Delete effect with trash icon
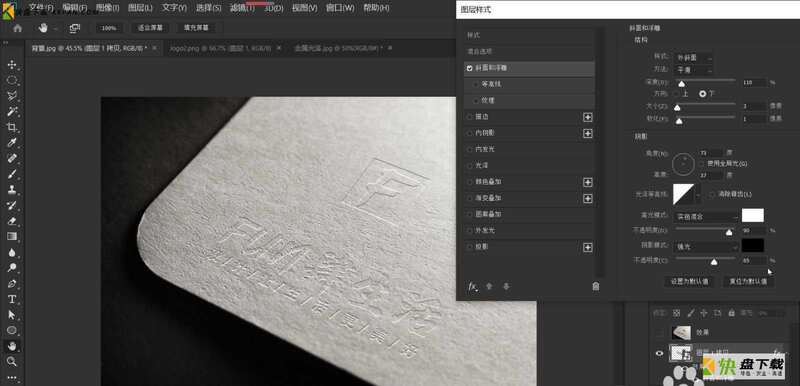Screen dimensions: 800x386 pos(595,287)
